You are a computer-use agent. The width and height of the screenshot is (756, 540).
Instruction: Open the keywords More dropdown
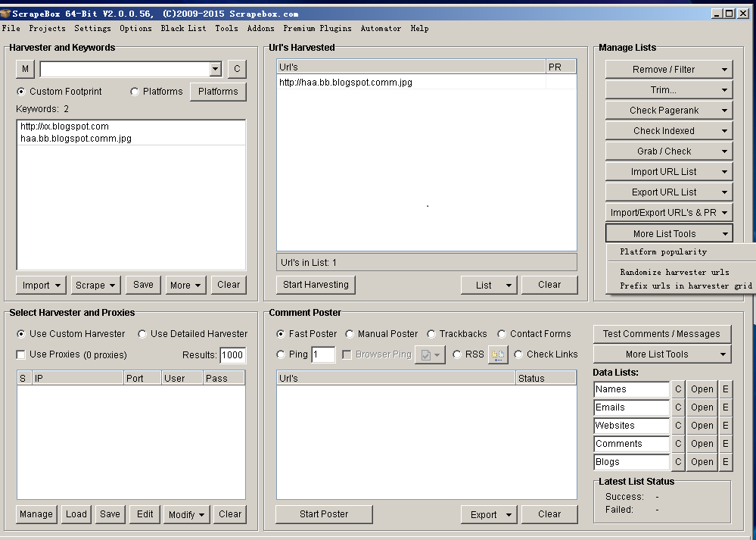click(x=185, y=285)
